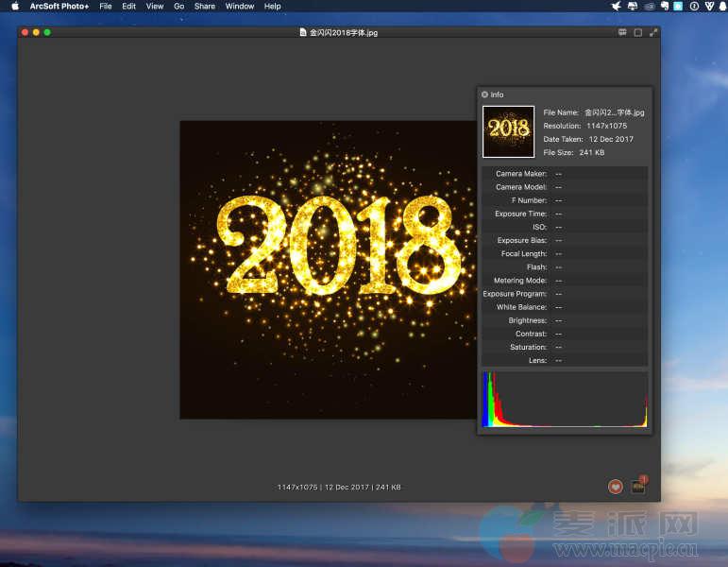Open the photo tray thumbnail with badge

point(638,487)
